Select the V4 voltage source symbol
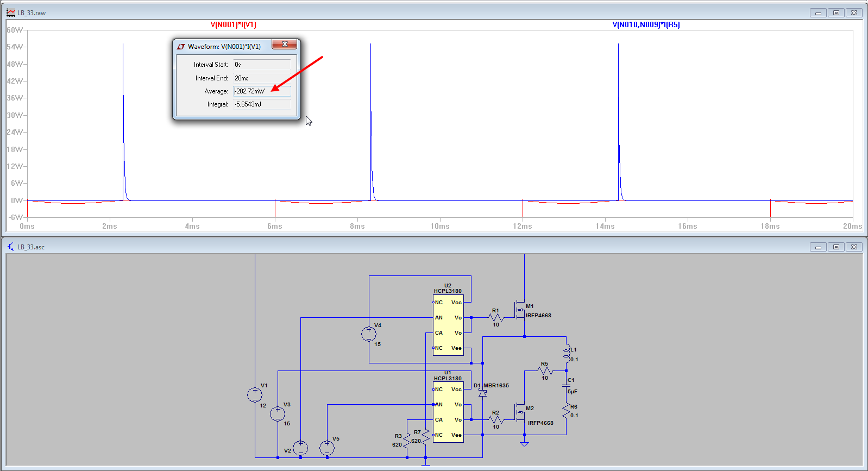Screen dimensions: 868x471 tap(369, 334)
